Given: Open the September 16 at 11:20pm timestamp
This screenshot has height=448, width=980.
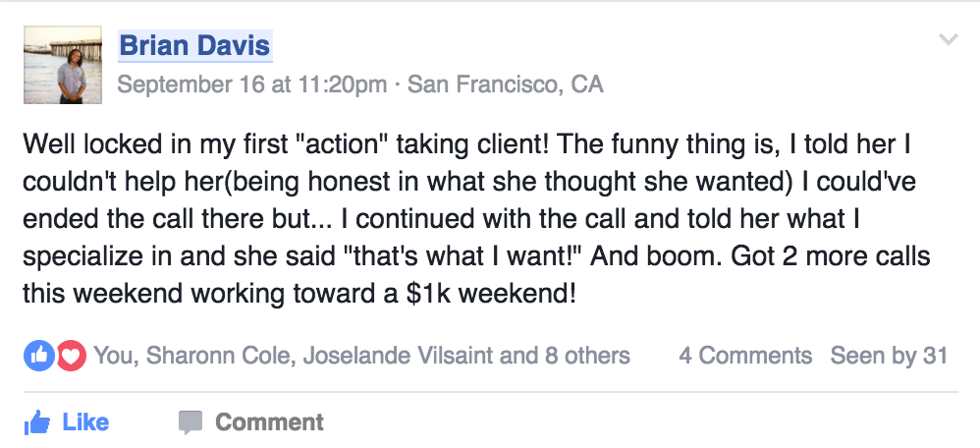Looking at the screenshot, I should coord(251,84).
